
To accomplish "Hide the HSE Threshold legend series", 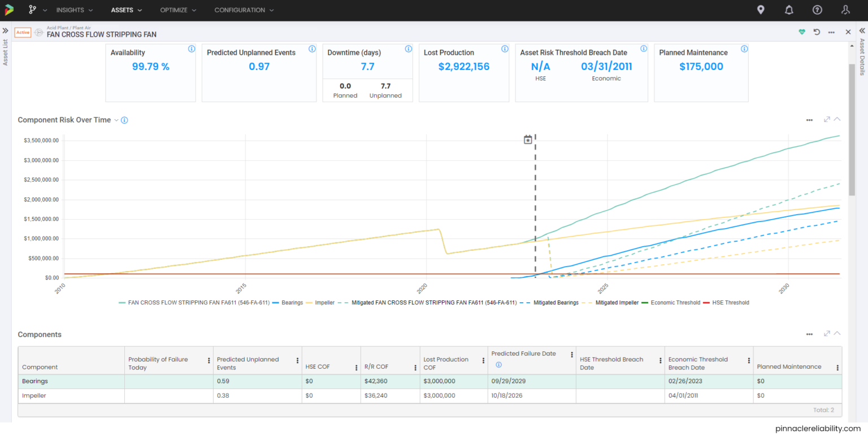I will tap(730, 303).
